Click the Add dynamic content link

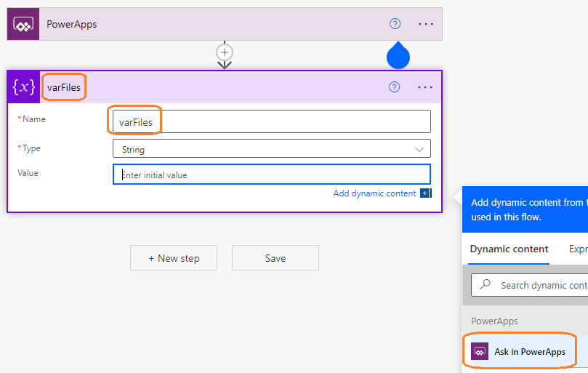click(374, 193)
